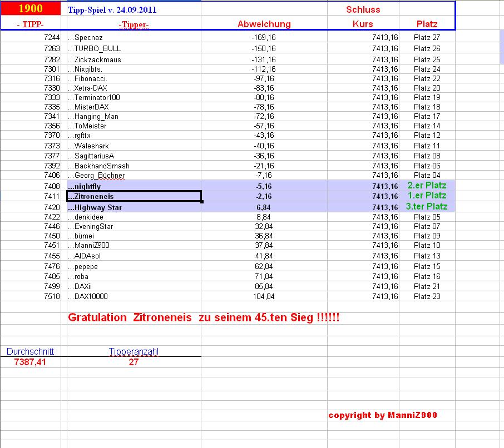Select the deviation value 104,84
This screenshot has width=504, height=448.
[264, 296]
